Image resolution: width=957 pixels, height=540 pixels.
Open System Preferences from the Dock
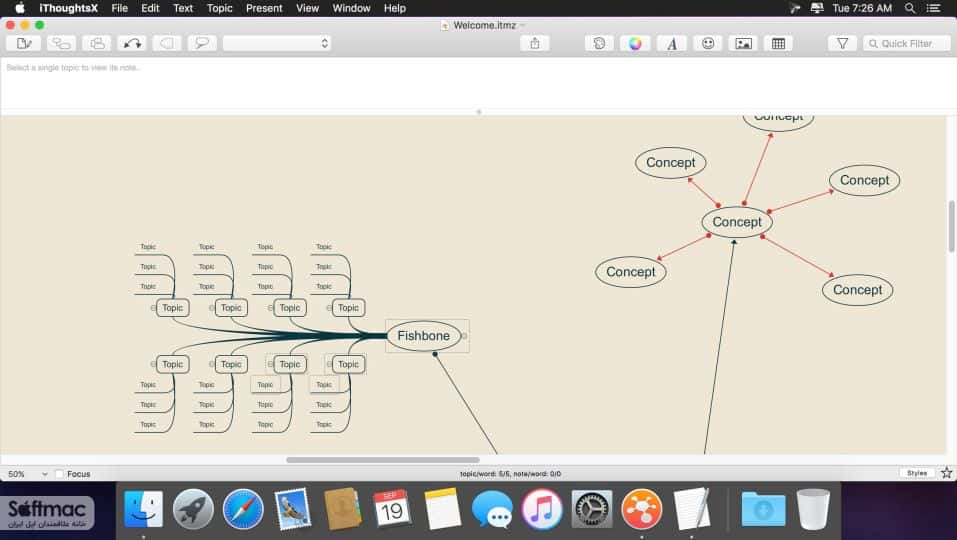pyautogui.click(x=591, y=509)
